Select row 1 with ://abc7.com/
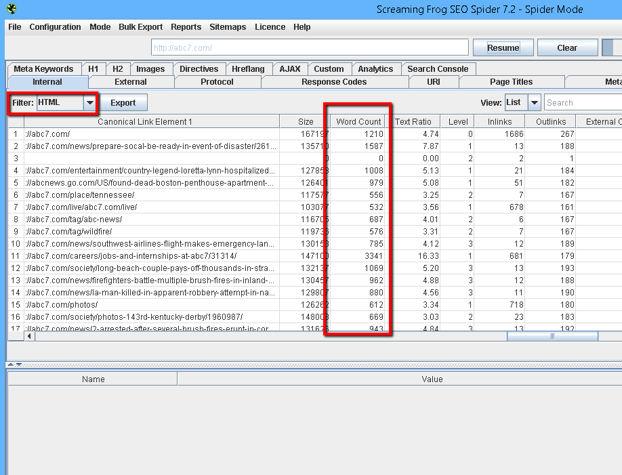 coord(315,134)
